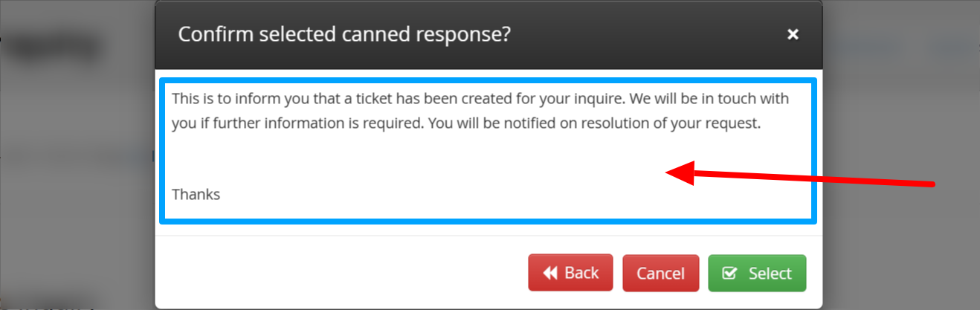Screen dimensions: 980x310
Task: Go back using the red Back button
Action: [x=570, y=273]
